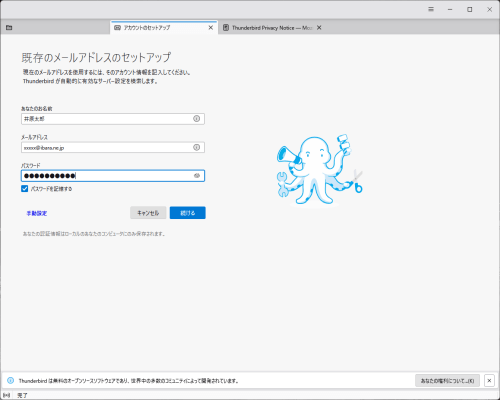Close the アカウントのセットアップ tab
Screen dimensions: 500x400
click(x=211, y=28)
